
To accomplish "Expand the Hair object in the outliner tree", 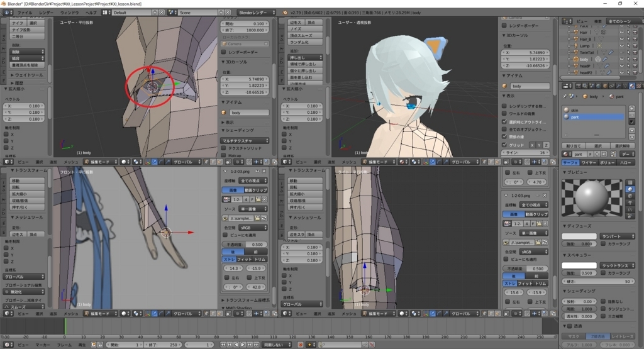I will pyautogui.click(x=569, y=33).
